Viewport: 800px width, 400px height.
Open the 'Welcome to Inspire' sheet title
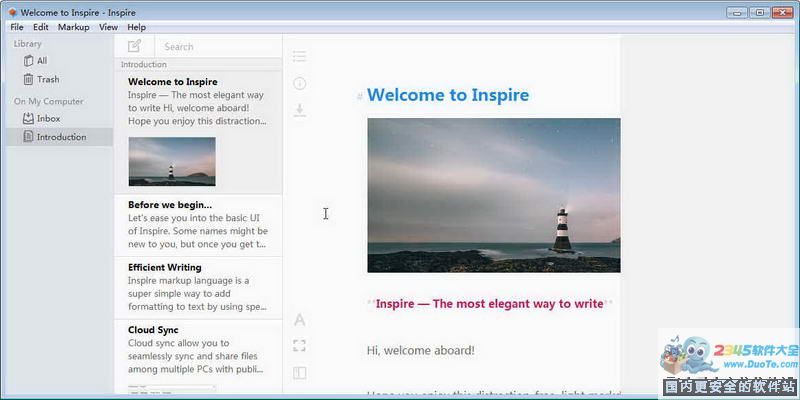click(x=172, y=82)
